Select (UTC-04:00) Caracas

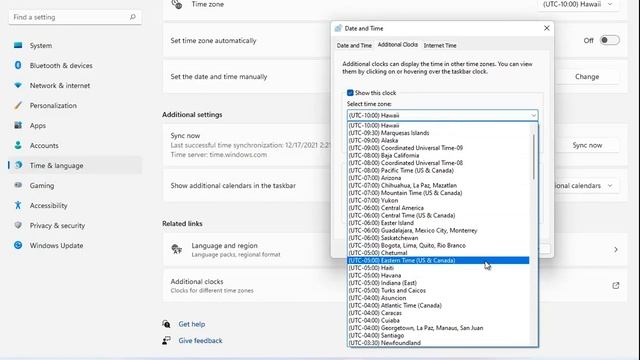pos(438,313)
